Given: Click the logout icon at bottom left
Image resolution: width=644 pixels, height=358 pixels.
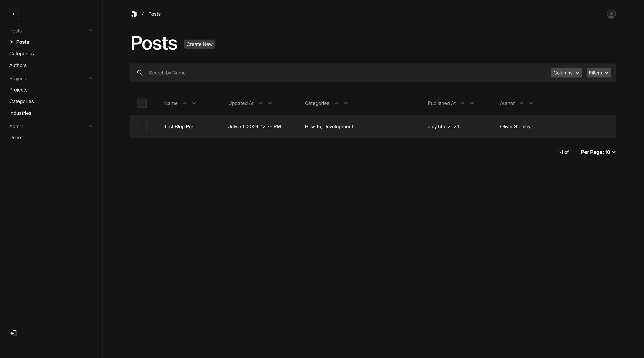Looking at the screenshot, I should 13,333.
